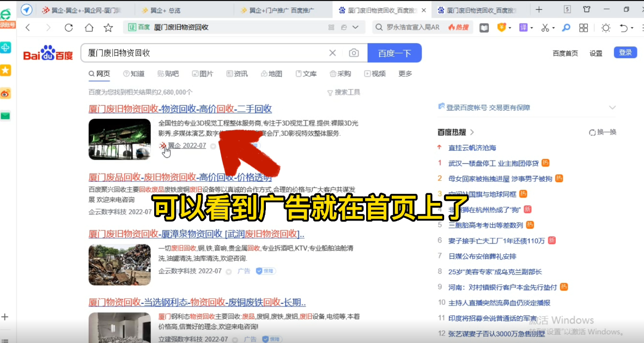Click the scrap yard result thumbnail
This screenshot has height=343, width=644.
coord(119,265)
